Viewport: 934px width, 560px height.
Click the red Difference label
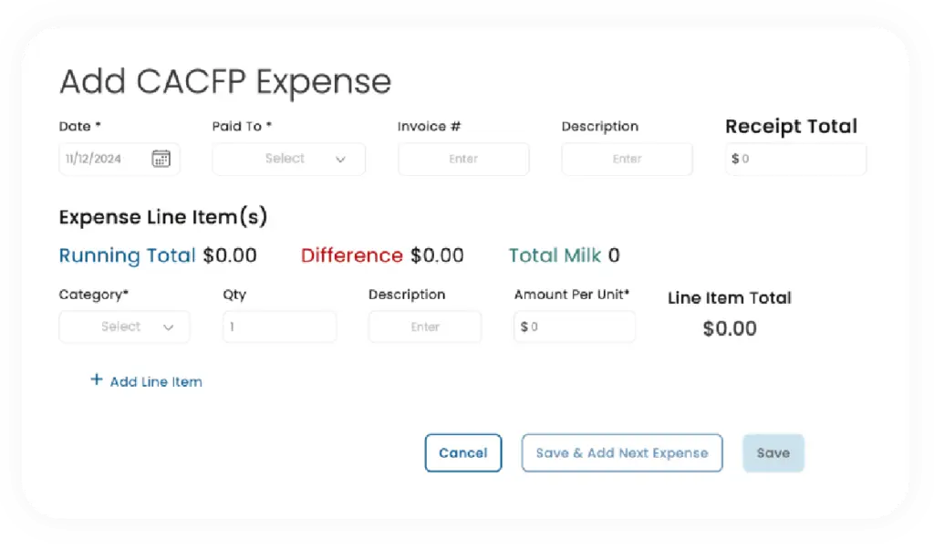(351, 255)
